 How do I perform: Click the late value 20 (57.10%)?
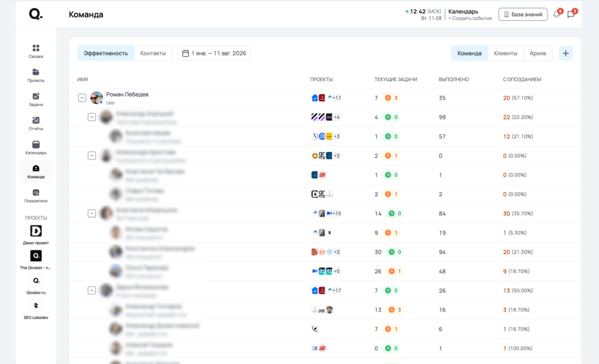pyautogui.click(x=518, y=98)
